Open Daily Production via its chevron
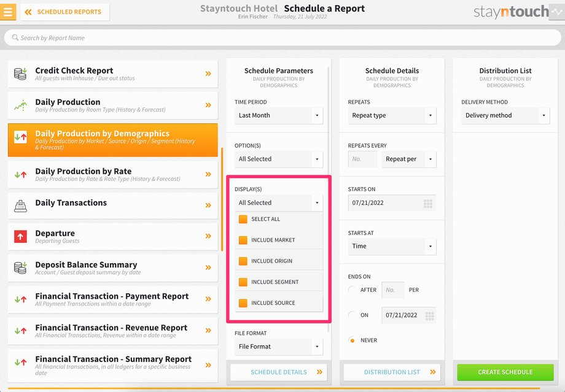The width and height of the screenshot is (565, 392). point(208,105)
